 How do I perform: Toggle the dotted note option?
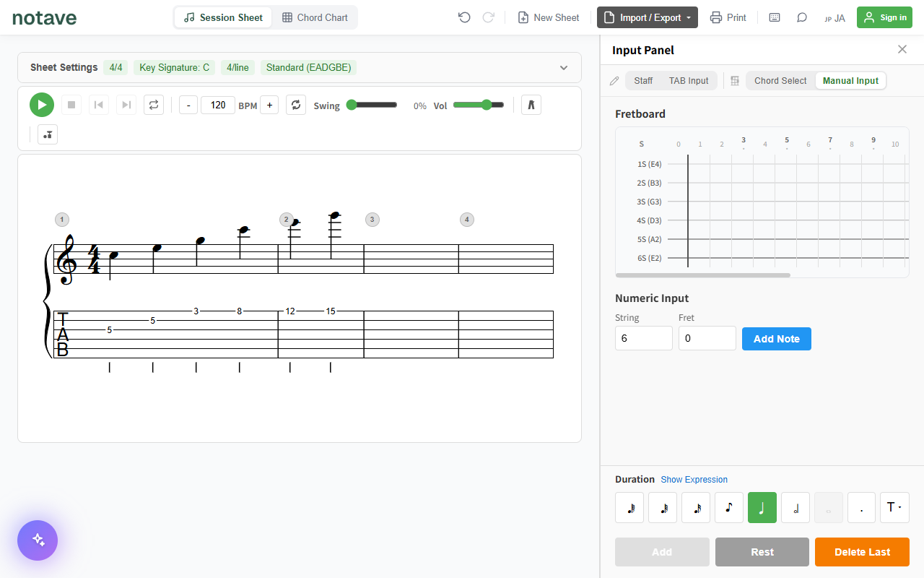click(861, 507)
